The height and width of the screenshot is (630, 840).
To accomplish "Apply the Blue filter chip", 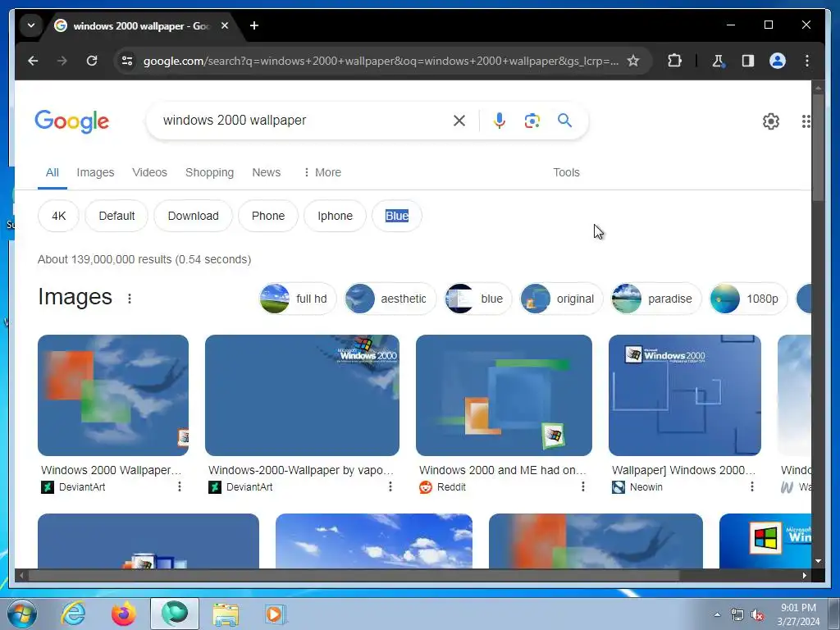I will coord(397,216).
